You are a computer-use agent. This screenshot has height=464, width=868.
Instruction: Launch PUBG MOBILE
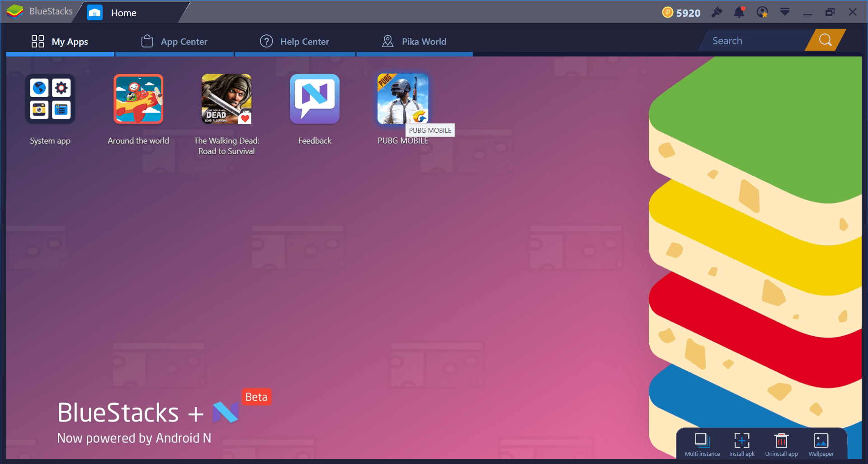coord(403,99)
